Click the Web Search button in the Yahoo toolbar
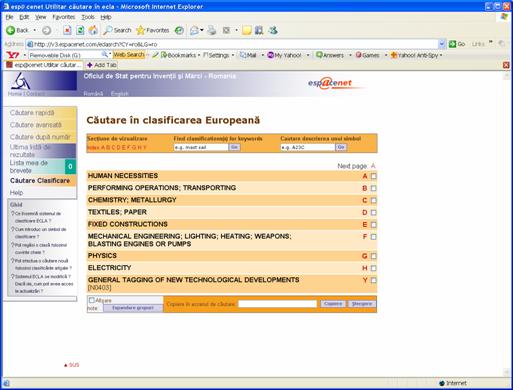Image resolution: width=513 pixels, height=390 pixels. tap(129, 55)
